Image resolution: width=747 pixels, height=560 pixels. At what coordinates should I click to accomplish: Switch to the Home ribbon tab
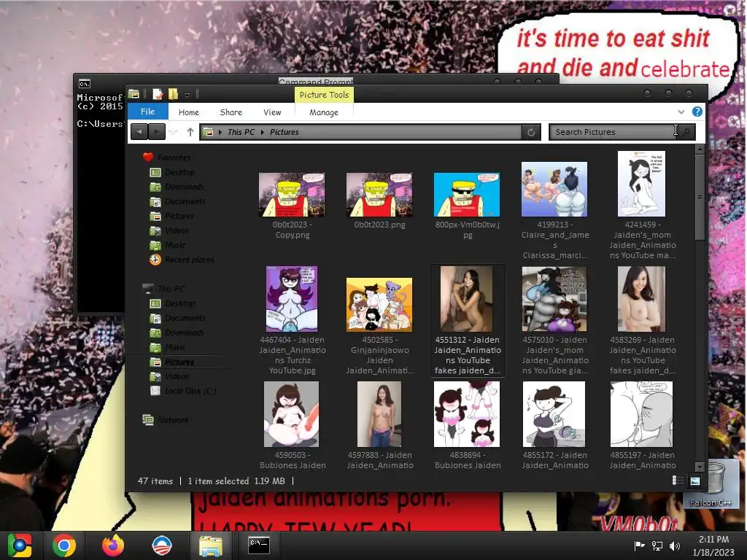[x=189, y=112]
